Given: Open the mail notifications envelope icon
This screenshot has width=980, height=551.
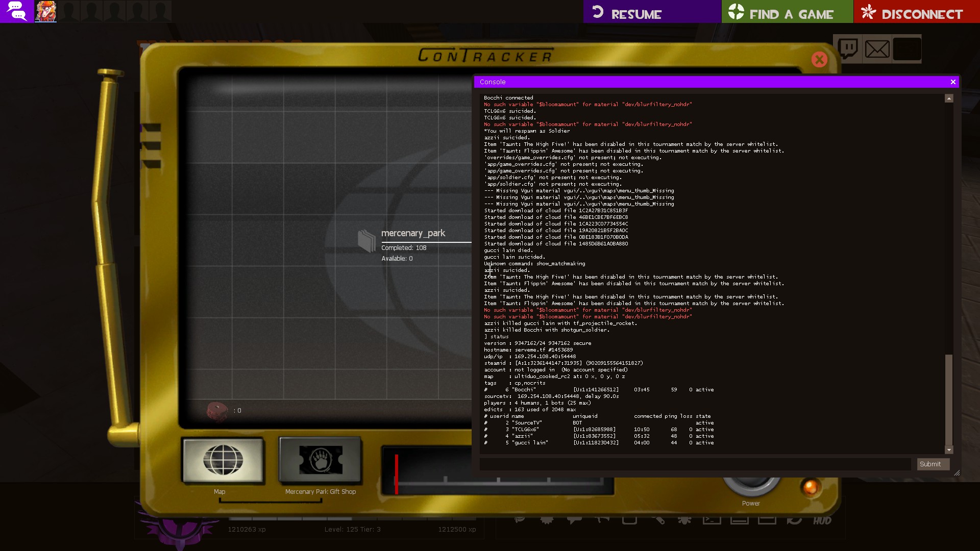Looking at the screenshot, I should (x=877, y=49).
